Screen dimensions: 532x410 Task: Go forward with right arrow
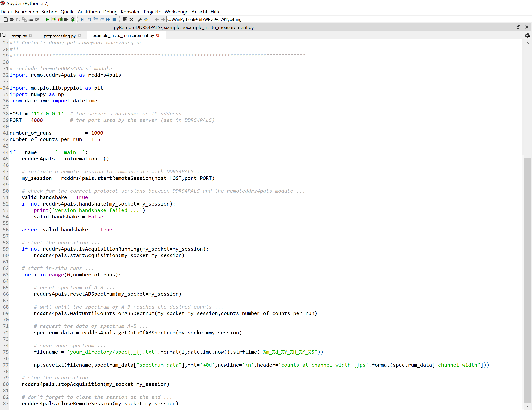coord(163,20)
